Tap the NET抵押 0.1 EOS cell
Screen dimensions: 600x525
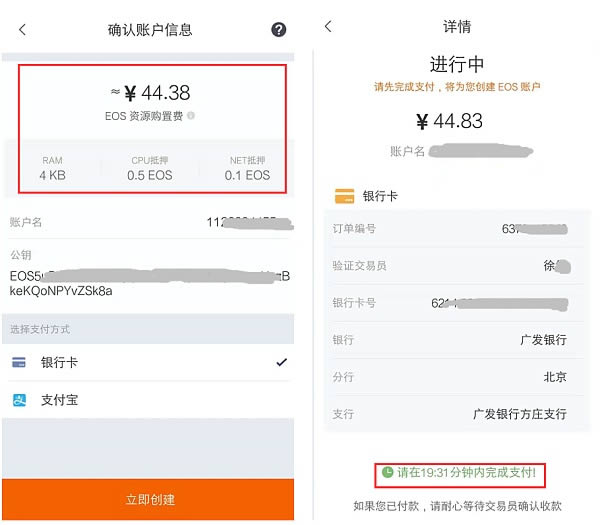tap(246, 168)
